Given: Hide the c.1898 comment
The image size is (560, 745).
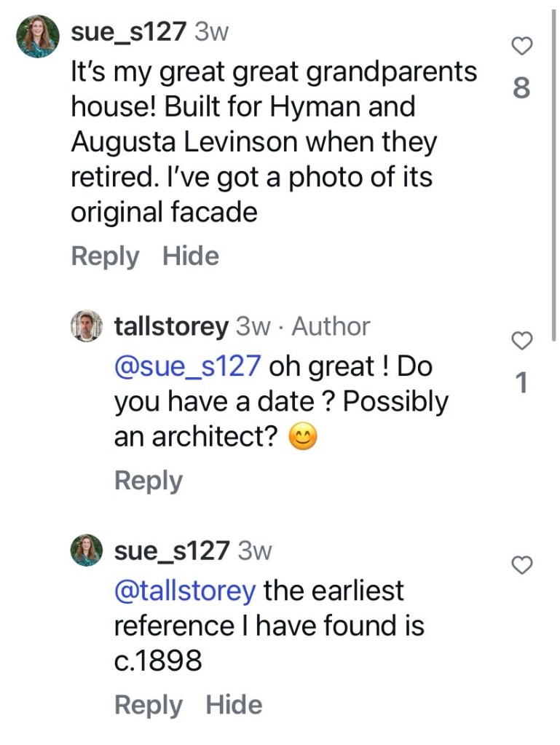Looking at the screenshot, I should click(x=234, y=705).
